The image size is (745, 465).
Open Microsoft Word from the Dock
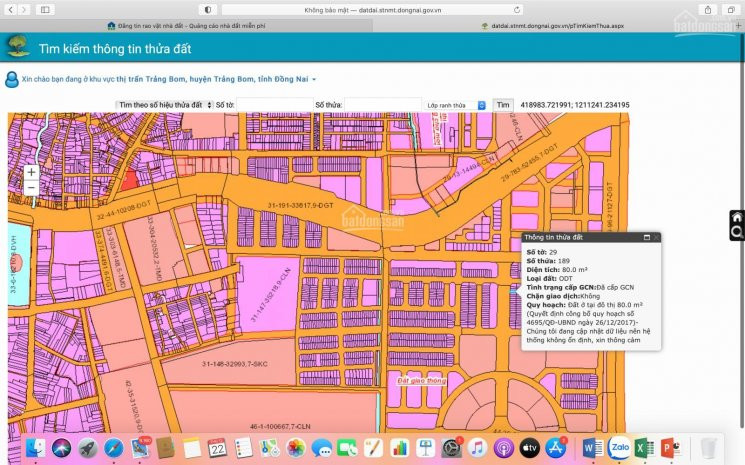point(592,448)
